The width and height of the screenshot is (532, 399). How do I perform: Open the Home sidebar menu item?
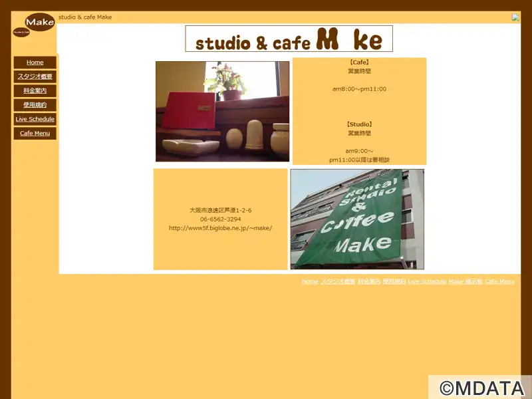(35, 63)
